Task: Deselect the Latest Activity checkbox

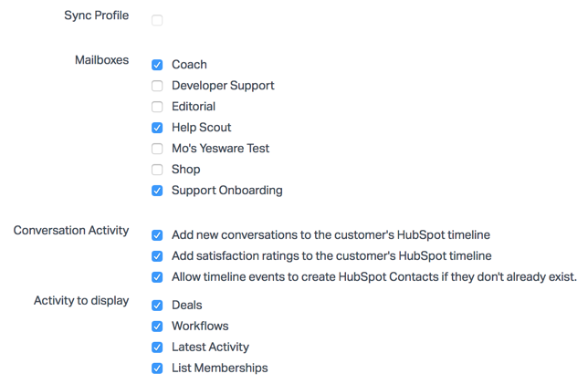Action: coord(157,348)
